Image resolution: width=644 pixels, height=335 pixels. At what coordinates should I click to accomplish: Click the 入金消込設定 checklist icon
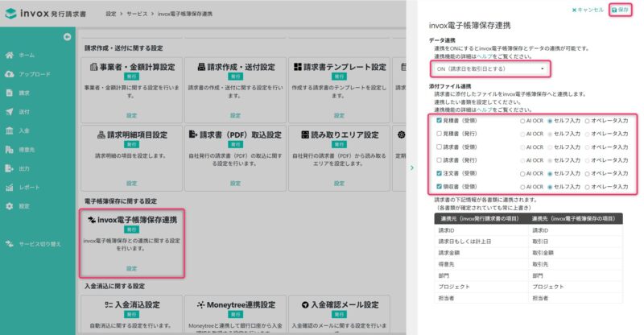click(x=109, y=304)
